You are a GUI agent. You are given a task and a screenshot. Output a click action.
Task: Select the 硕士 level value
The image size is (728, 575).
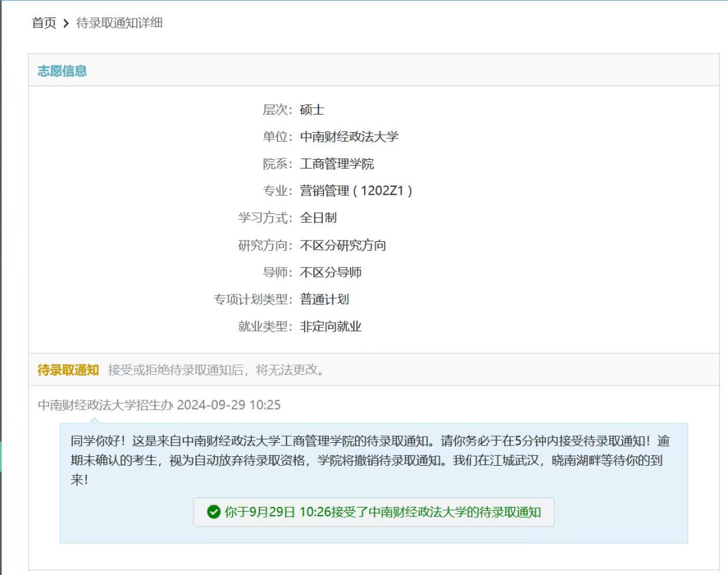click(x=312, y=110)
